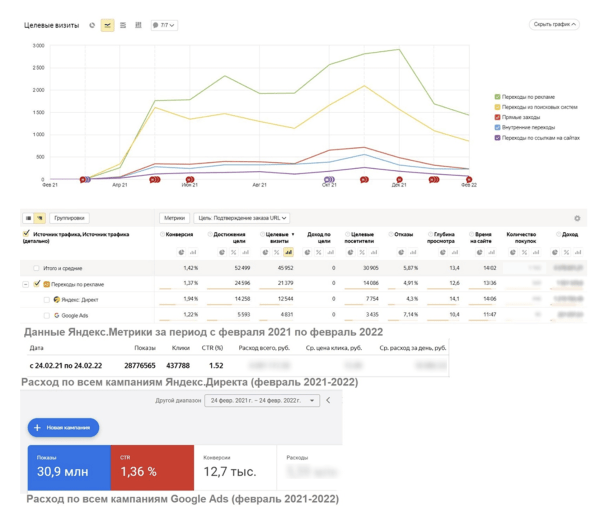Open the 7/7 annotations dropdown
The image size is (600, 507).
point(164,25)
